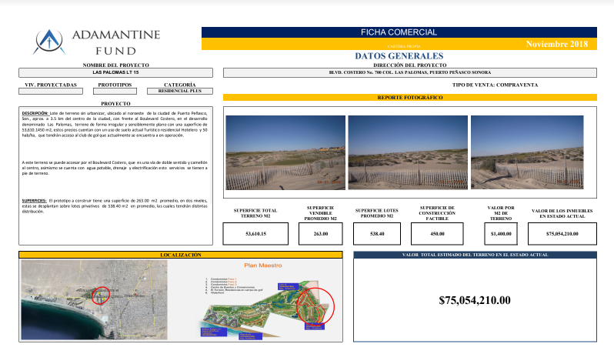Open the middle terrain photo

(x=408, y=152)
